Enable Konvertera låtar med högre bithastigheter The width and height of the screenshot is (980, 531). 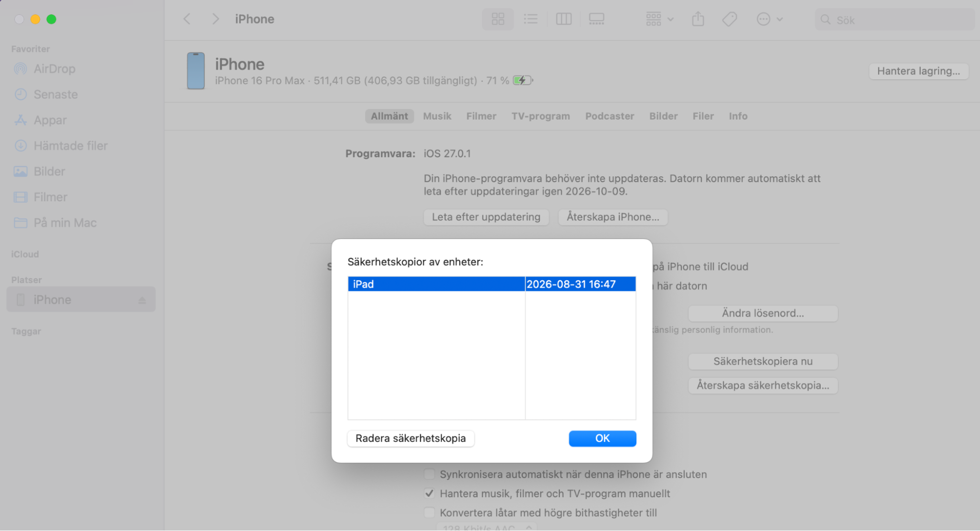point(429,513)
